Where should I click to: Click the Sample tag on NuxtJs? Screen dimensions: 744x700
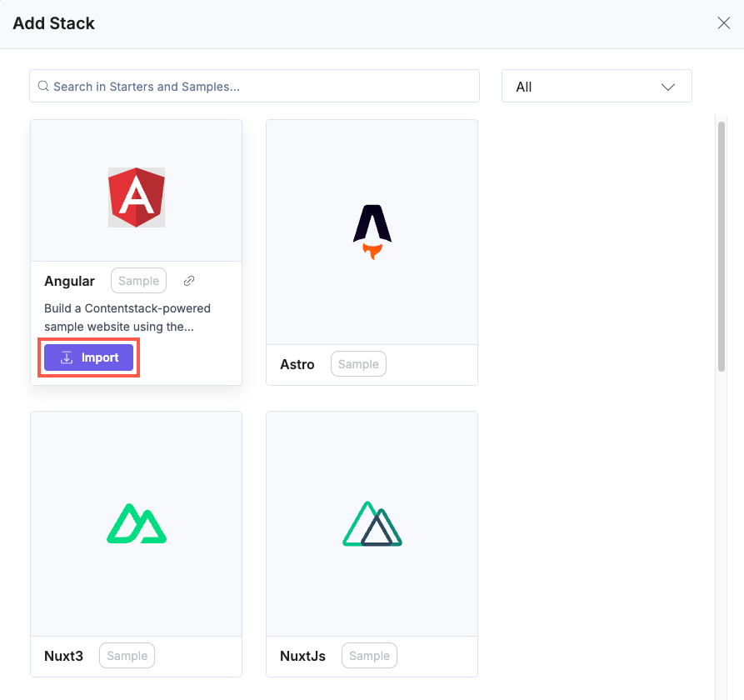click(369, 656)
